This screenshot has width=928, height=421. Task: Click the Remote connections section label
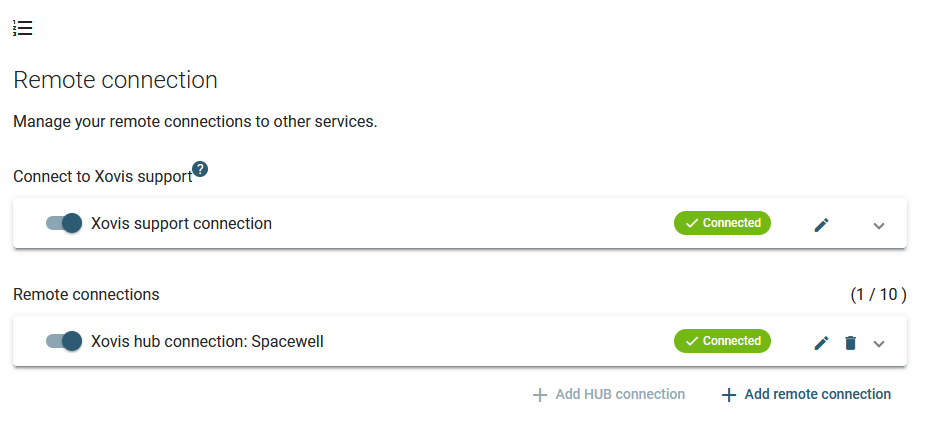point(86,294)
